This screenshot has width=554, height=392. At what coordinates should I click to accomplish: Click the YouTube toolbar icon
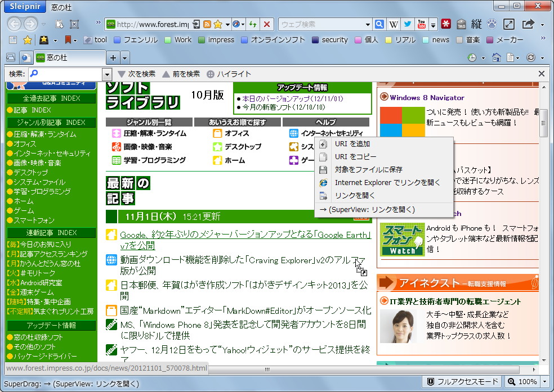pos(421,25)
